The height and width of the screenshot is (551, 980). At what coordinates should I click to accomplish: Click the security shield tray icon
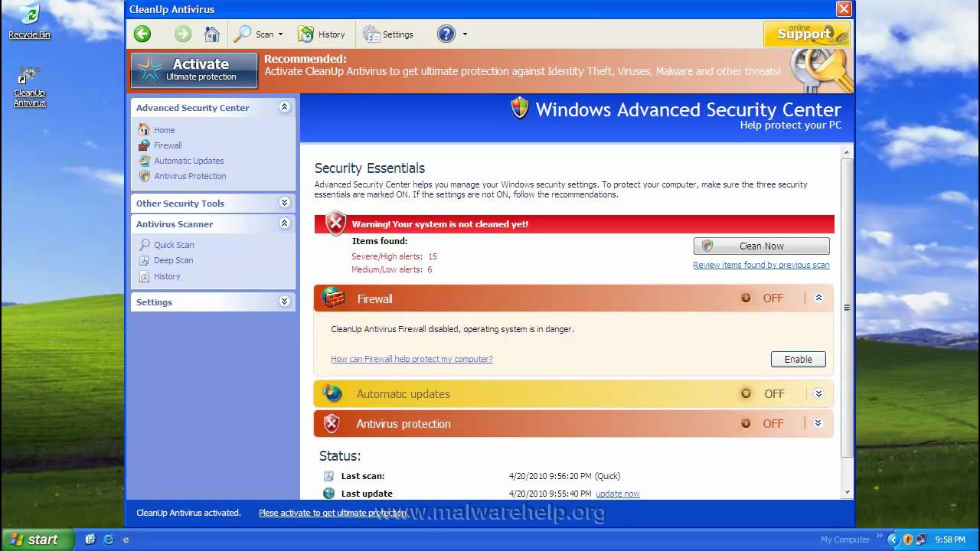(x=907, y=540)
